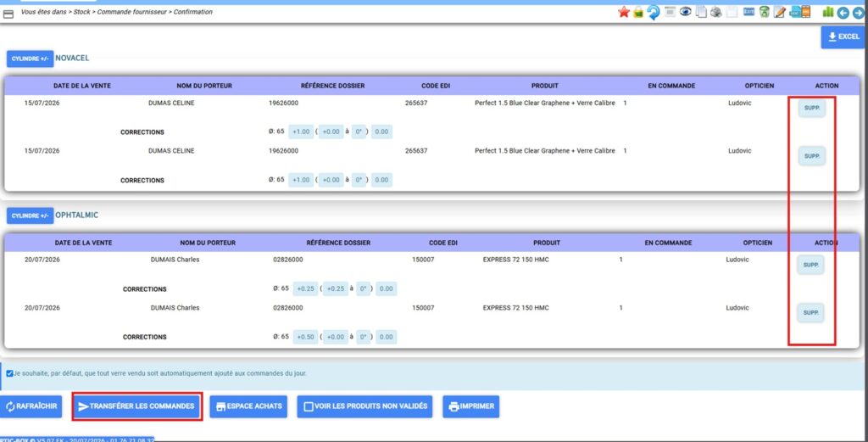Uncheck automatic add to daily orders checkbox
The width and height of the screenshot is (868, 442).
point(9,373)
